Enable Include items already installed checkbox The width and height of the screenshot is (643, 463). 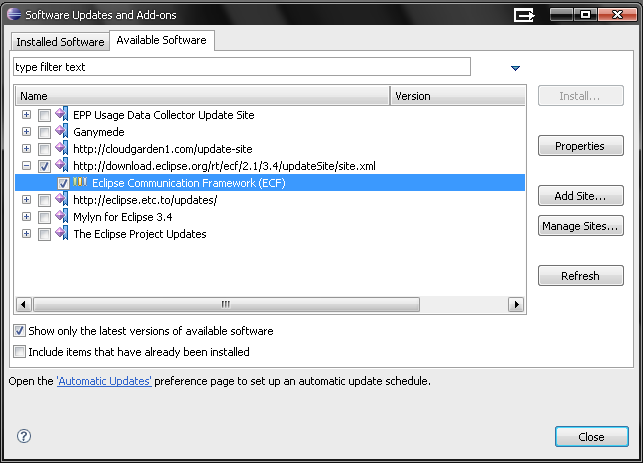click(x=19, y=351)
